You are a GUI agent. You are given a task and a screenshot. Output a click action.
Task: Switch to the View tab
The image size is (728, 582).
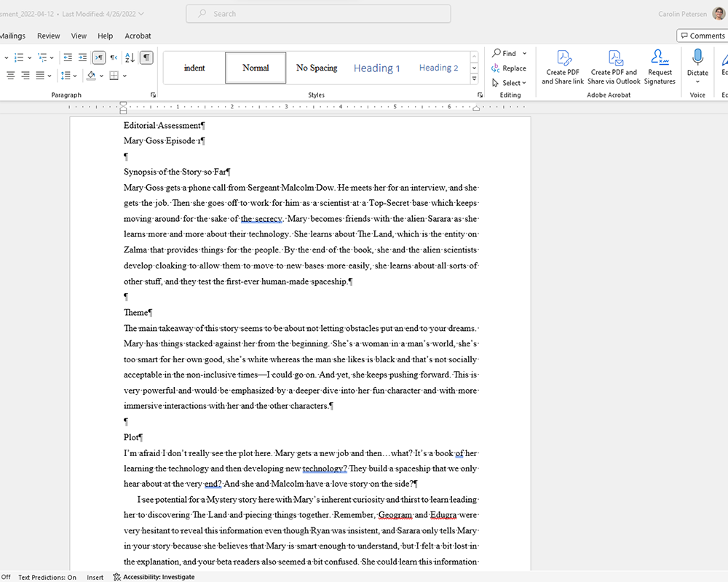point(79,36)
